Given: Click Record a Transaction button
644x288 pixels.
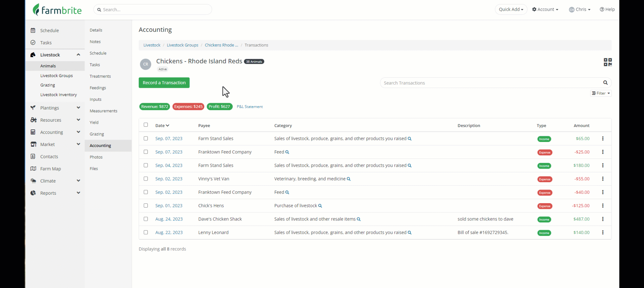Looking at the screenshot, I should [164, 83].
